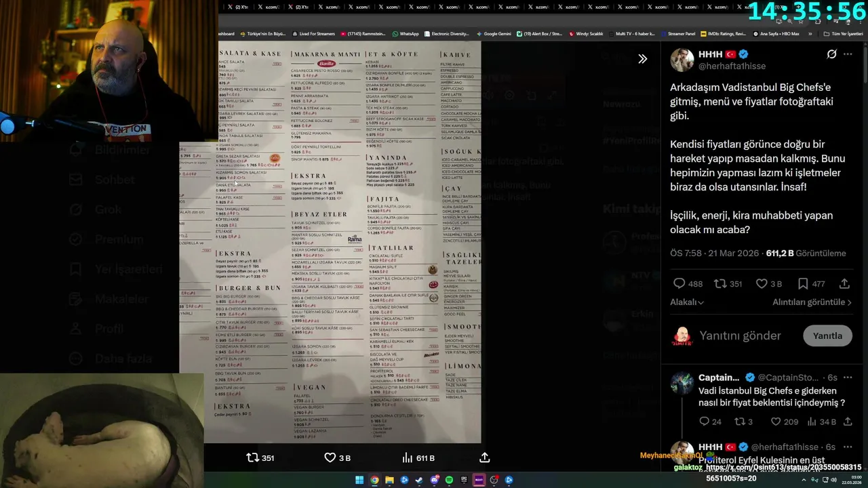The image size is (868, 488).
Task: Click the Big Chefs menu photo
Action: click(x=330, y=242)
